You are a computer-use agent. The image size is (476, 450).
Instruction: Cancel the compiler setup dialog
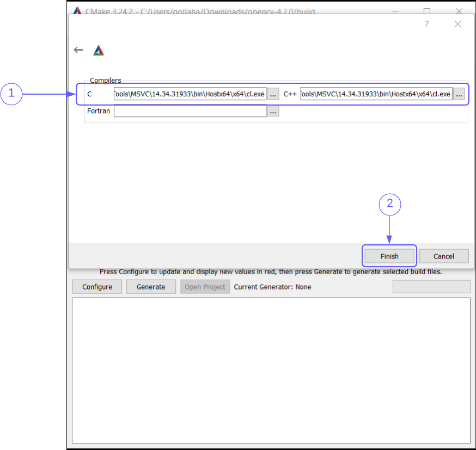pos(444,256)
